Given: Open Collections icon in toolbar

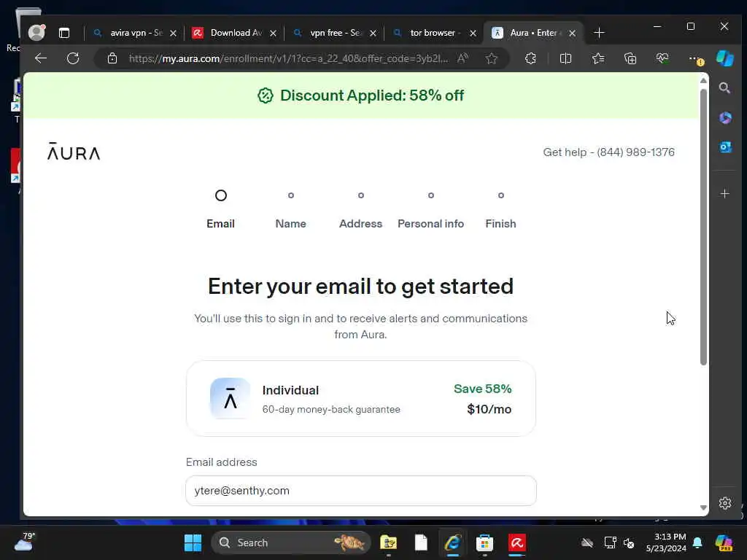Looking at the screenshot, I should 630,58.
